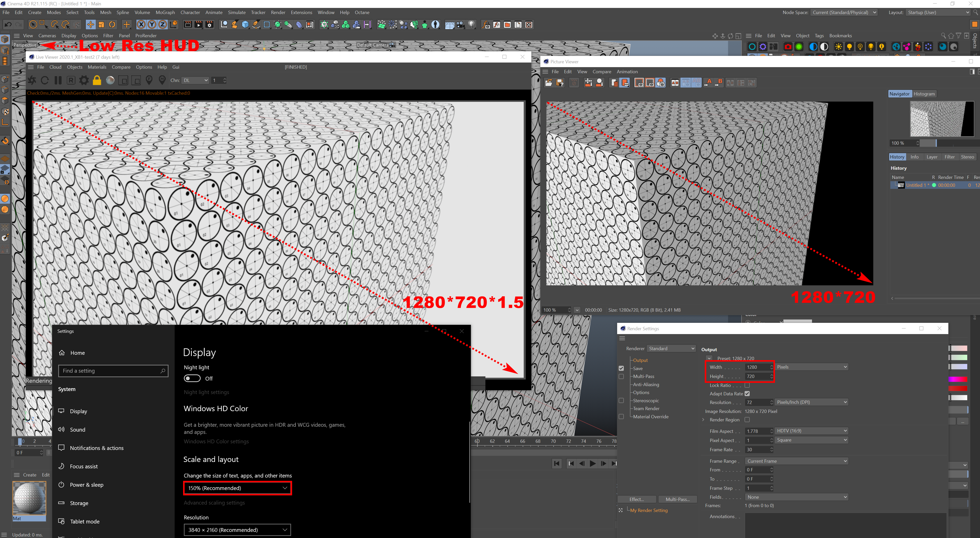Click the Undo arrow in main toolbar
This screenshot has width=980, height=538.
[8, 25]
